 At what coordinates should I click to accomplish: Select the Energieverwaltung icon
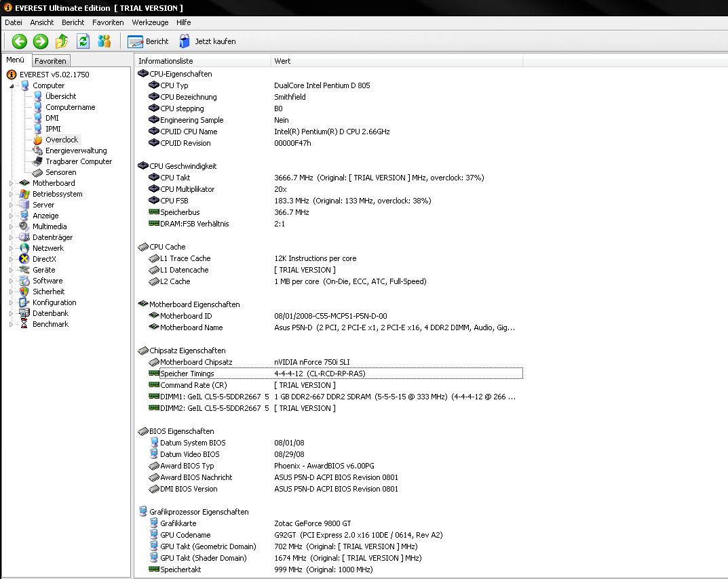37,151
